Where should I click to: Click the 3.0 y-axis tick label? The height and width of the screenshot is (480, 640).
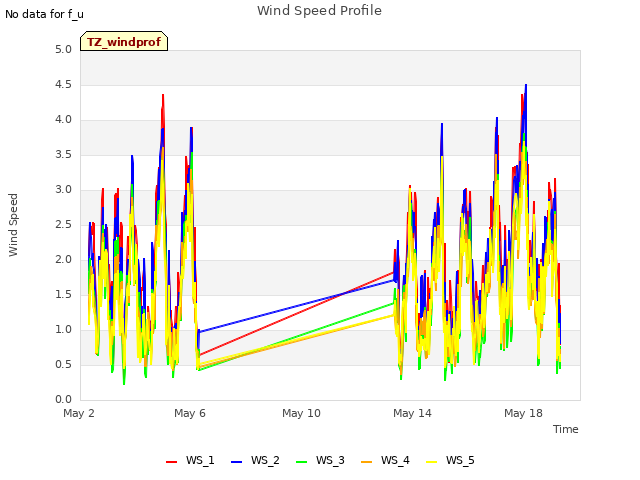click(x=63, y=190)
